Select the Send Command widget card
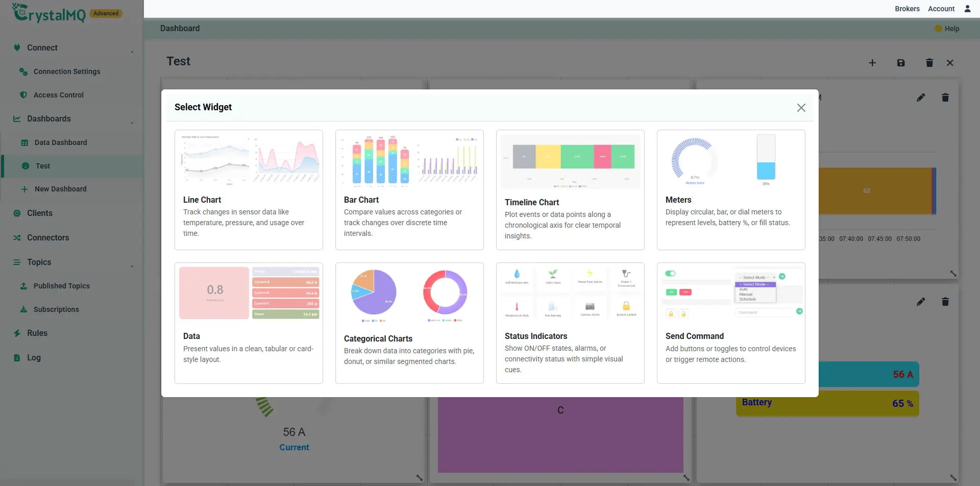The height and width of the screenshot is (486, 980). click(731, 323)
